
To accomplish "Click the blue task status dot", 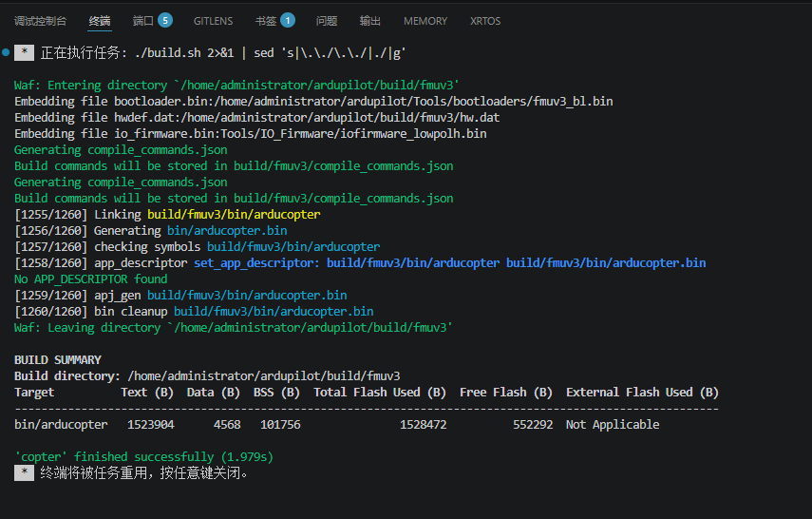I will (x=6, y=52).
